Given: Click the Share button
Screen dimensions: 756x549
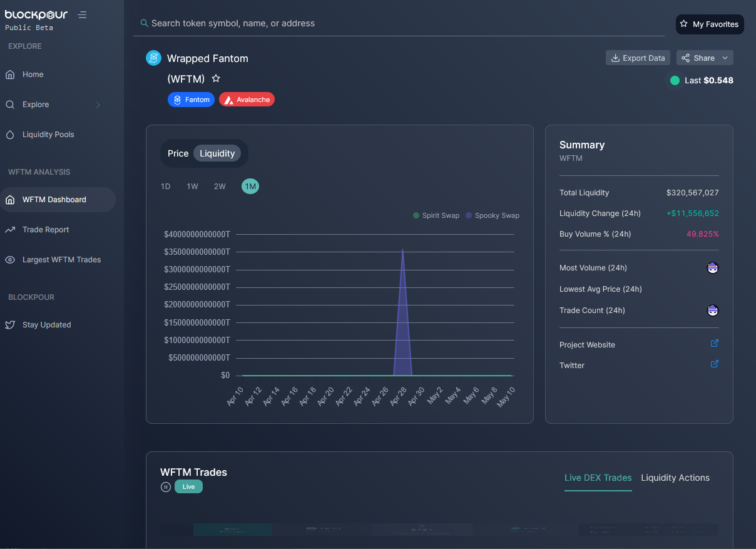Looking at the screenshot, I should (x=705, y=58).
